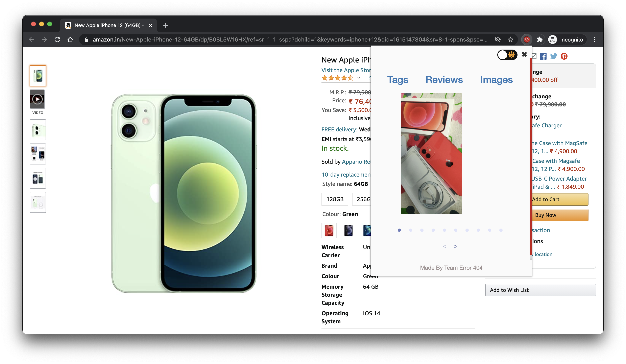Choose the 128GB storage option
The image size is (626, 364).
pyautogui.click(x=335, y=199)
